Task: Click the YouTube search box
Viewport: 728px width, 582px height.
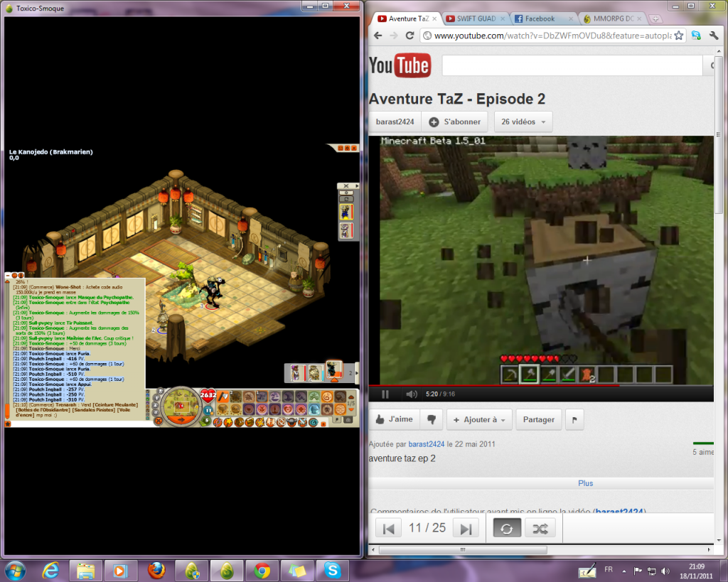Action: coord(572,65)
